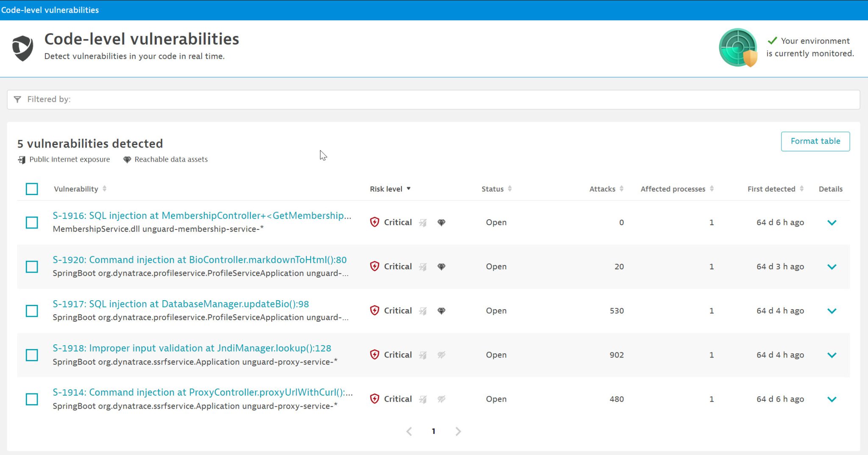
Task: Click the attacks value 530
Action: click(617, 310)
